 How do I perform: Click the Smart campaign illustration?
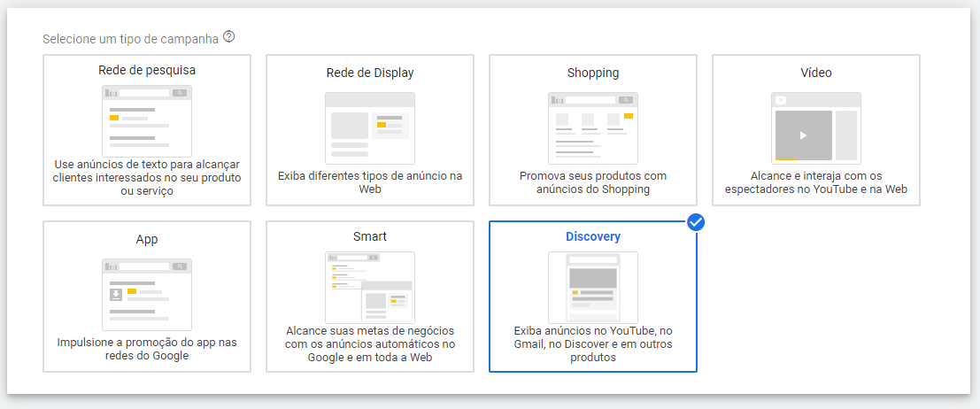click(x=370, y=288)
